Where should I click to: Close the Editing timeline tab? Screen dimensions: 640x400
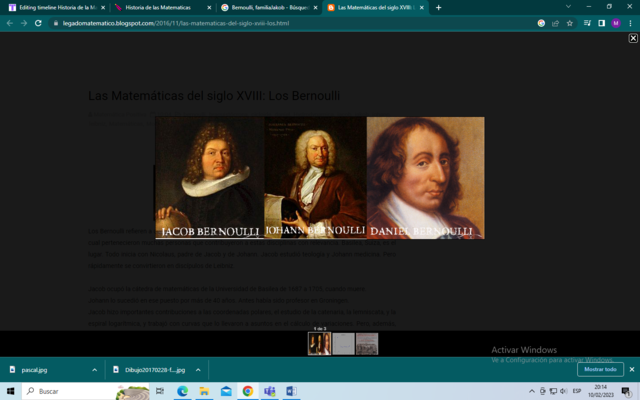[103, 7]
